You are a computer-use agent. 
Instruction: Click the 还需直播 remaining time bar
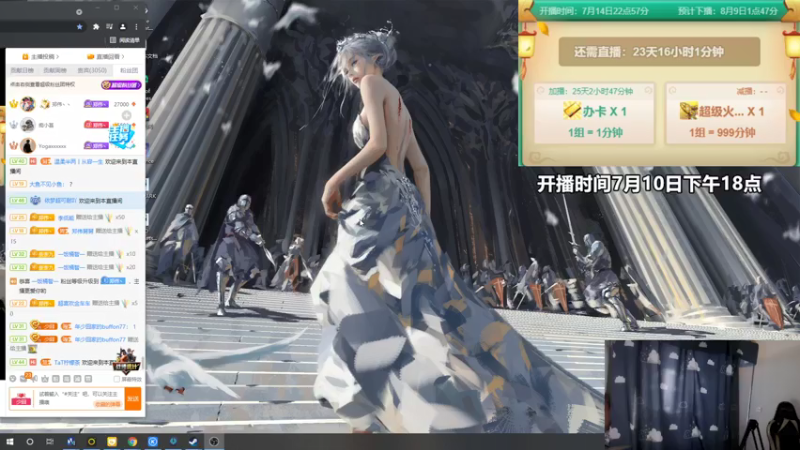[659, 52]
